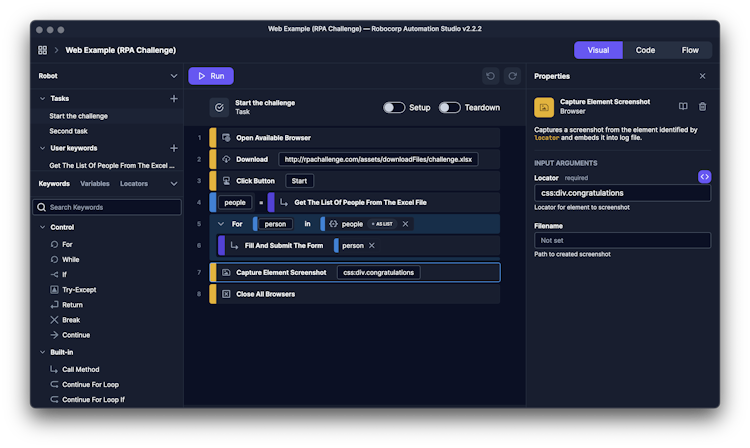Open the Variables tab
This screenshot has height=448, width=750.
(95, 184)
